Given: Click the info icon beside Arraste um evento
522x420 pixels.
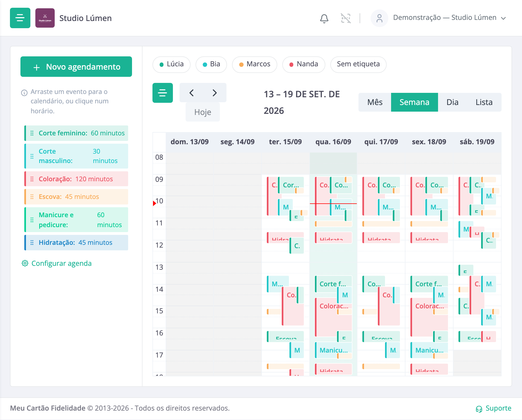Looking at the screenshot, I should pos(24,93).
